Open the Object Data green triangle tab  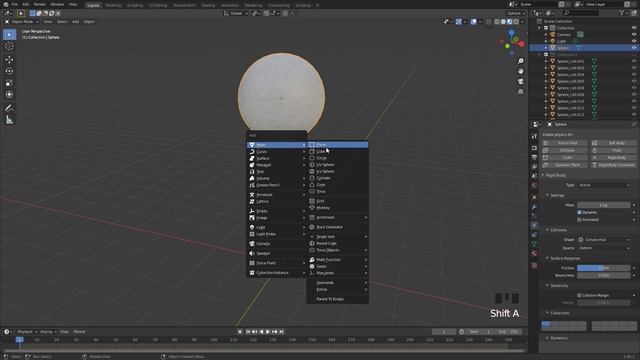(534, 244)
